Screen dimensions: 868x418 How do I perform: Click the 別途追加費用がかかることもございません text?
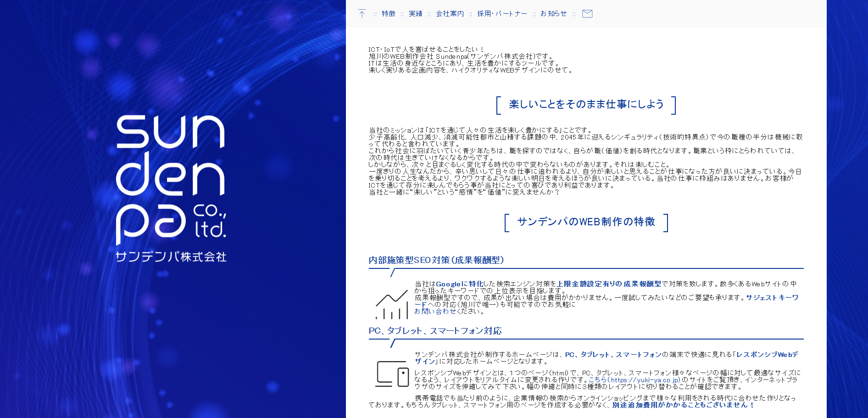point(683,405)
